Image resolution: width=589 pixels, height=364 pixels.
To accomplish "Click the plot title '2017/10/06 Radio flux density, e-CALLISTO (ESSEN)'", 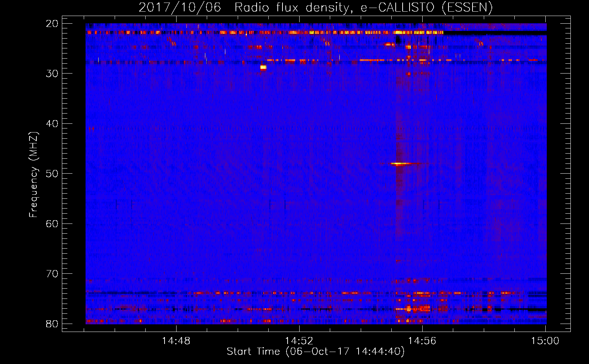I will pyautogui.click(x=316, y=7).
